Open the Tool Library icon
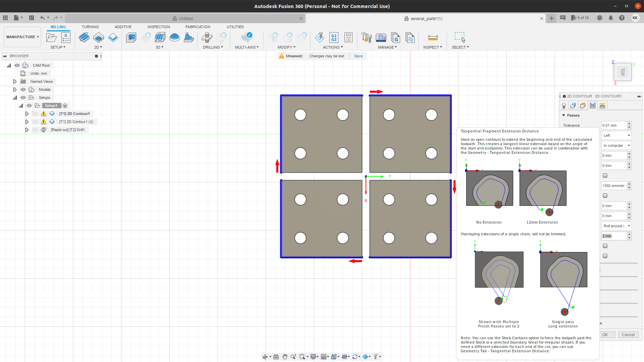The width and height of the screenshot is (644, 362). click(366, 37)
